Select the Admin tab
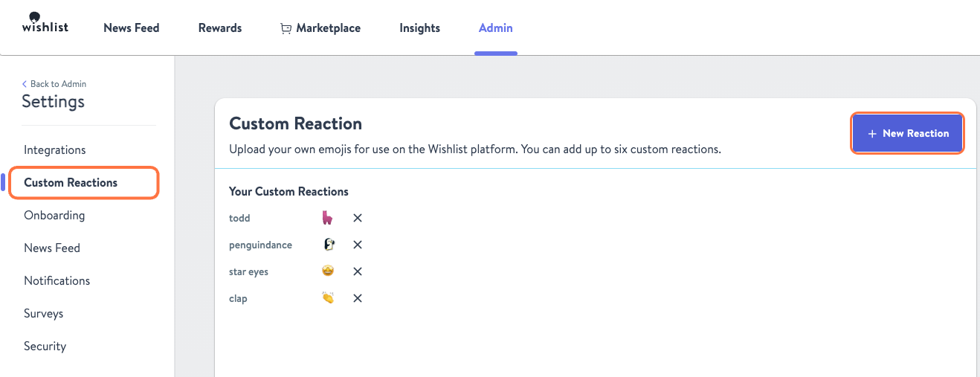The height and width of the screenshot is (377, 980). (x=496, y=28)
